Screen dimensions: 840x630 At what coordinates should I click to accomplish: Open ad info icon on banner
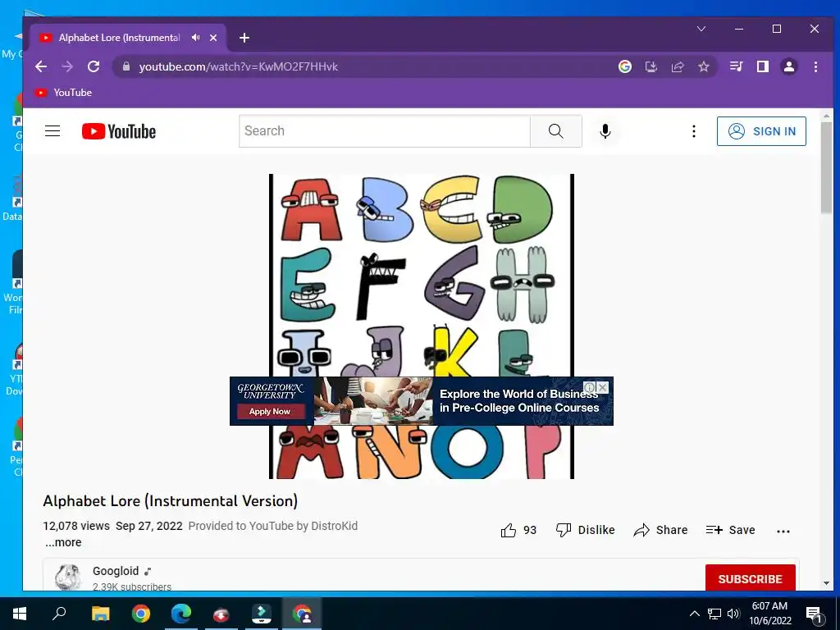(589, 387)
